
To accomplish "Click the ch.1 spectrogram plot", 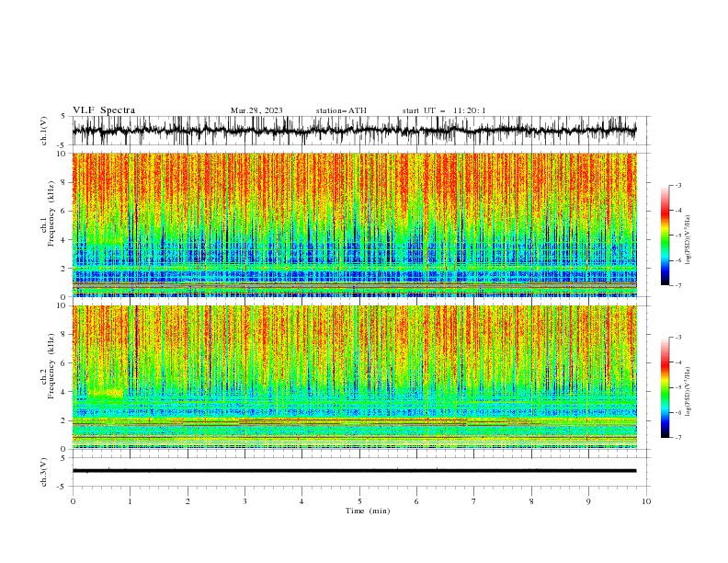I will [355, 224].
